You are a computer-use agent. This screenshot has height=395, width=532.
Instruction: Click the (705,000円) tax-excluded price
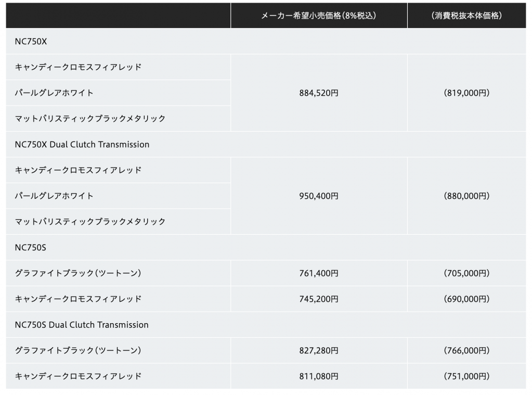(466, 273)
